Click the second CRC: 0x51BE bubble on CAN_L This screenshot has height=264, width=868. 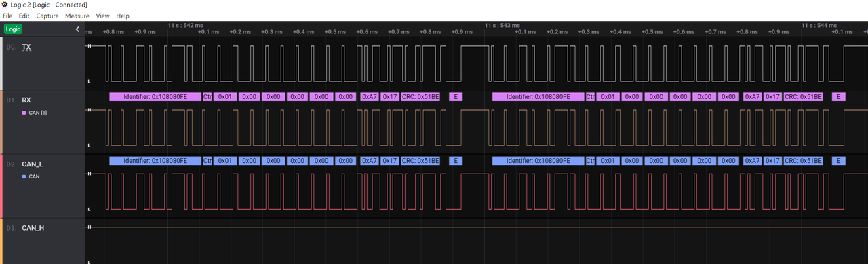pyautogui.click(x=804, y=161)
